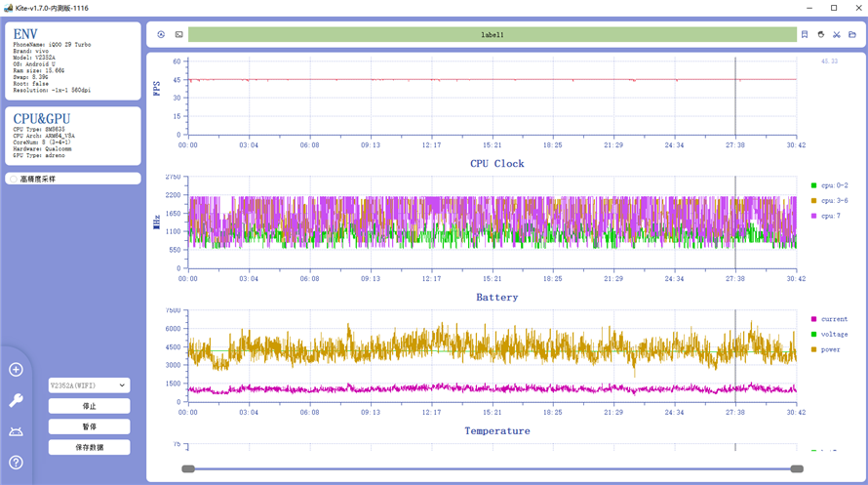
Task: Click the bookmark icon right of label1
Action: click(x=805, y=34)
